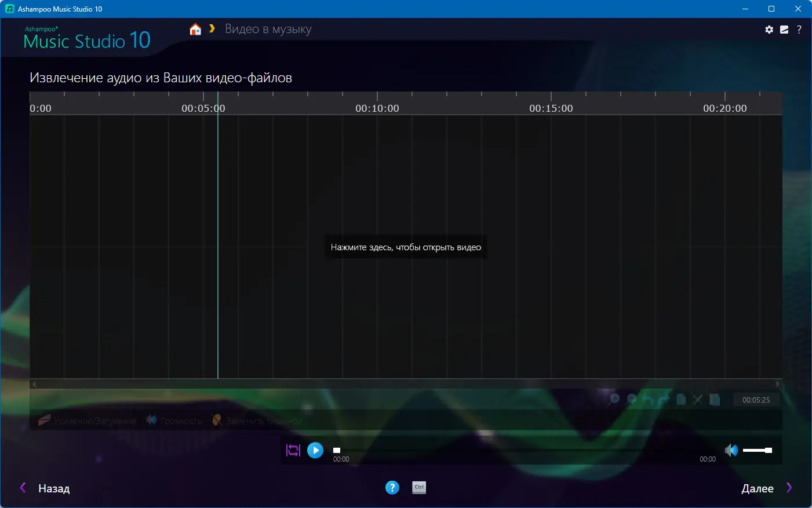
Task: Toggle loop playback mode
Action: point(293,450)
